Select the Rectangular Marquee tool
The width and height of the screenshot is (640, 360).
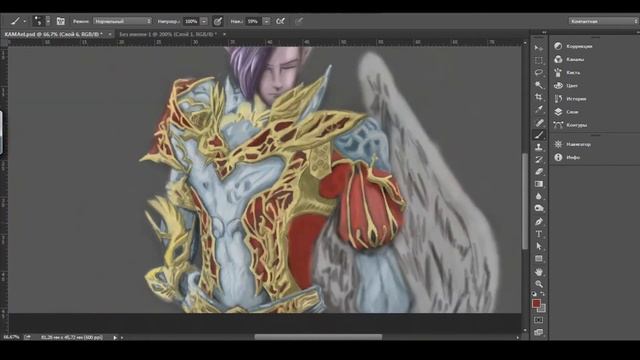pyautogui.click(x=539, y=60)
